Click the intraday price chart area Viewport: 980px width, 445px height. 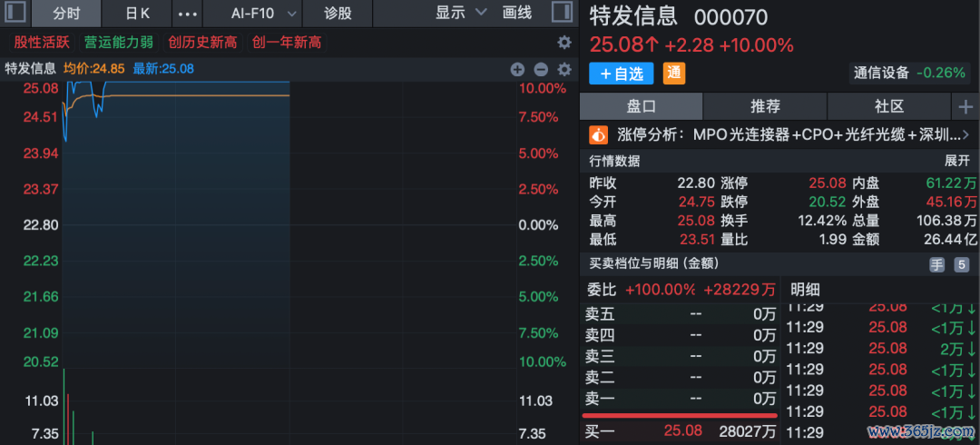click(x=289, y=224)
